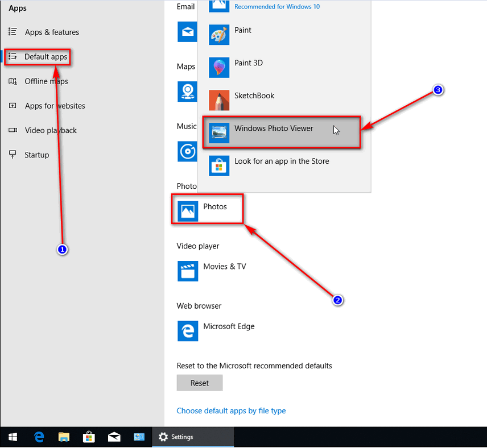Click the Web browser heading

tap(199, 306)
